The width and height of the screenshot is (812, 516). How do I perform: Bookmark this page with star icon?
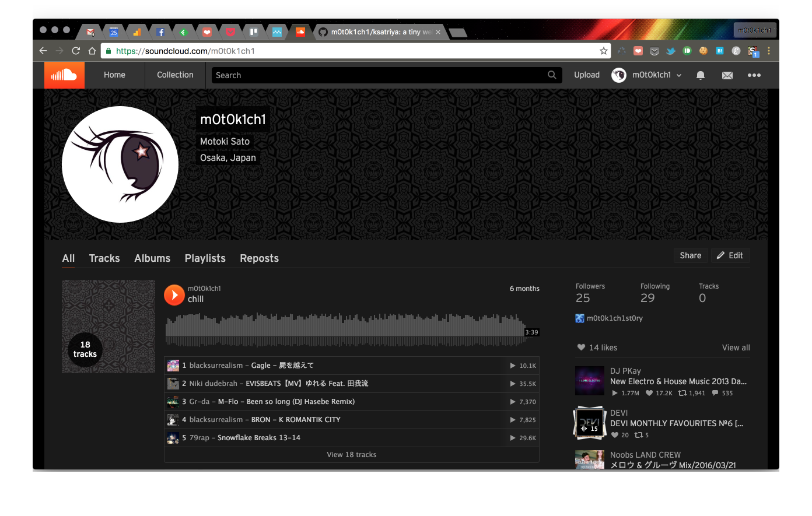coord(603,51)
